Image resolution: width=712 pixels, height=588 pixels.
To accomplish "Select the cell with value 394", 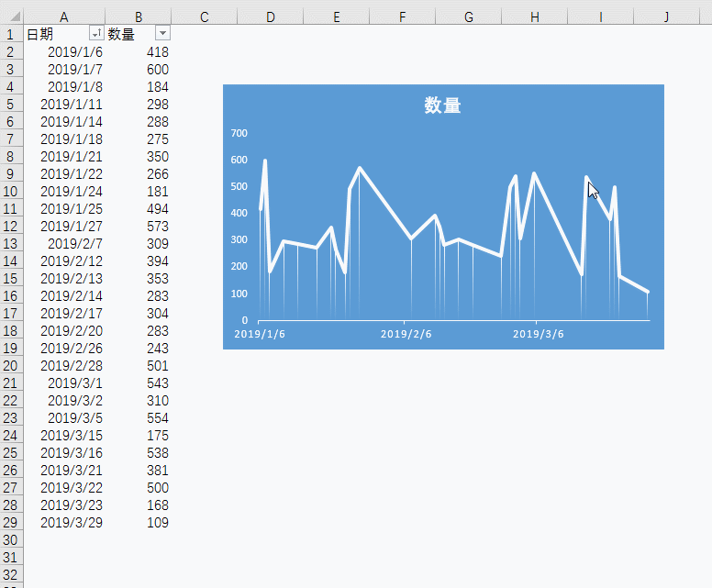I will [x=138, y=261].
